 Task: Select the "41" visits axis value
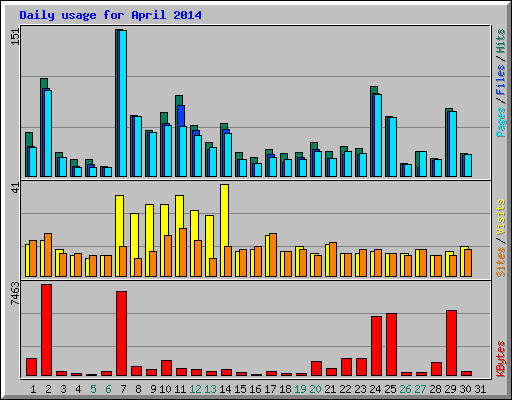point(15,188)
